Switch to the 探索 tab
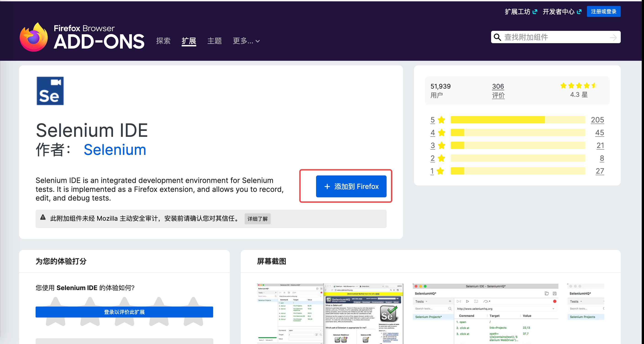This screenshot has width=644, height=344. click(x=163, y=41)
